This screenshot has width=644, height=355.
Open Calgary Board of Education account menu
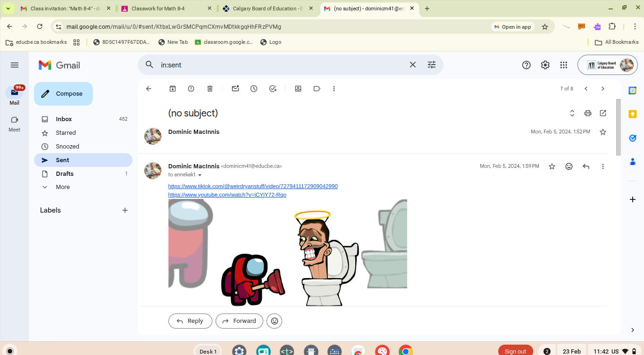point(607,65)
